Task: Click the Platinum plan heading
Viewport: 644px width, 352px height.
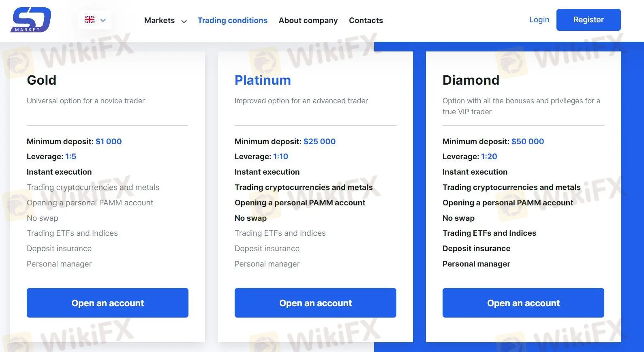Action: 263,80
